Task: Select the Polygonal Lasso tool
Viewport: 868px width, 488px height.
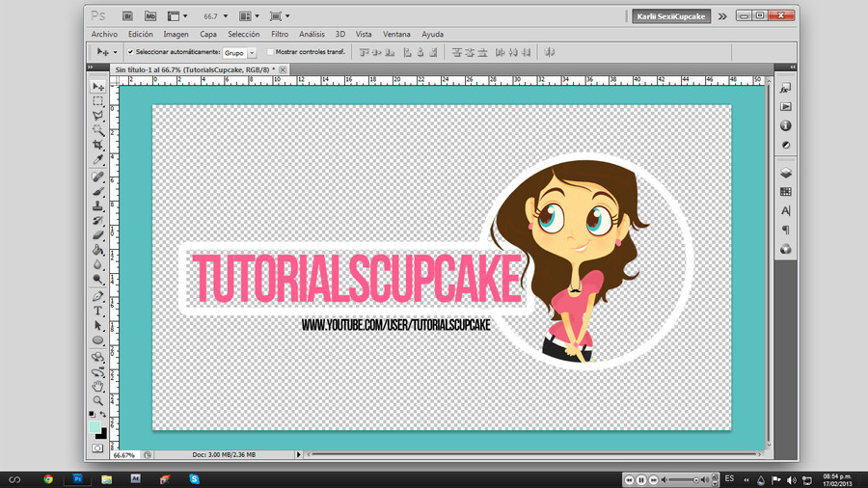Action: (98, 116)
